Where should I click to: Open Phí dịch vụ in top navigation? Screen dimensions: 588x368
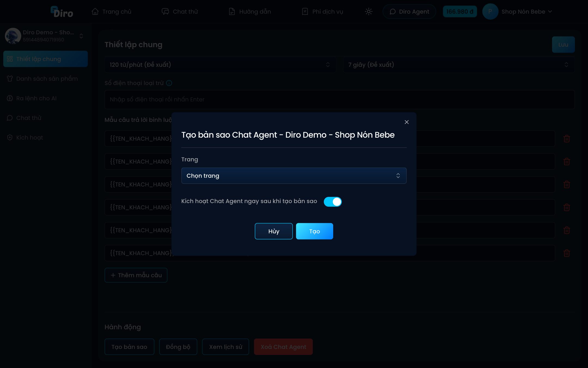[322, 12]
